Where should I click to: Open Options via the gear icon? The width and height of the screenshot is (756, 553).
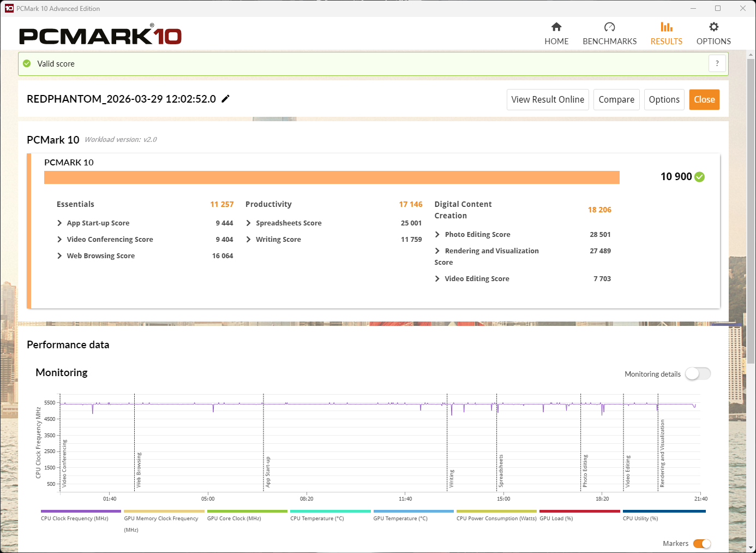point(713,27)
